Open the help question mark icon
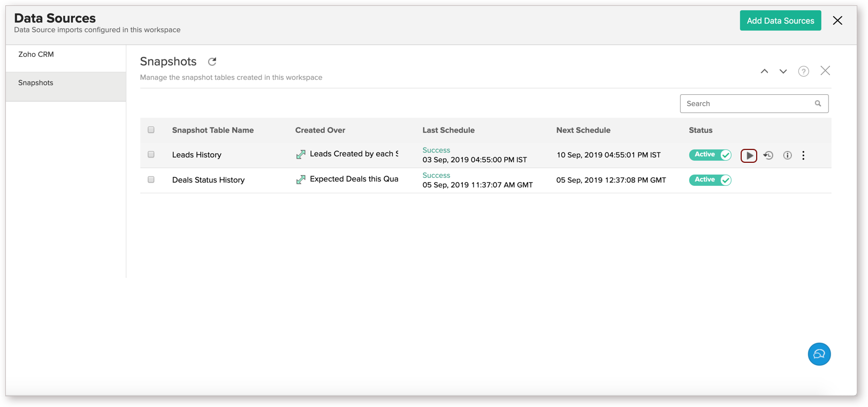Screen dimensions: 868x407 pyautogui.click(x=803, y=71)
